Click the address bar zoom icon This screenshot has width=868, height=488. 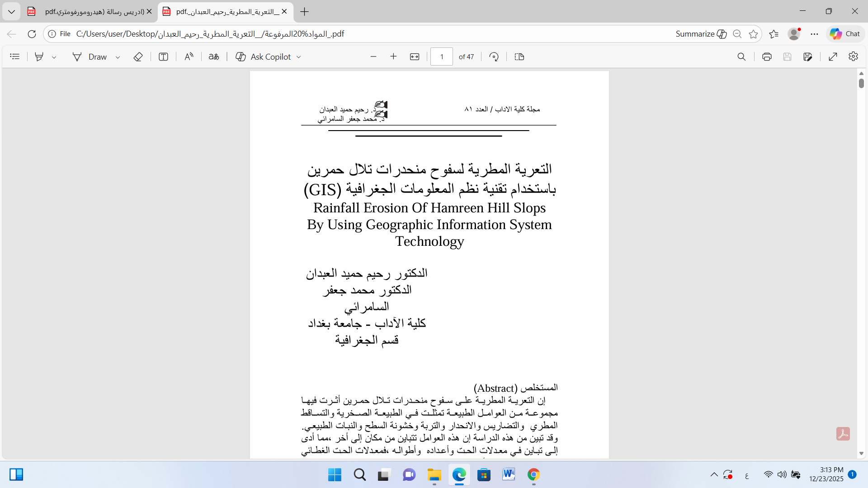(737, 34)
